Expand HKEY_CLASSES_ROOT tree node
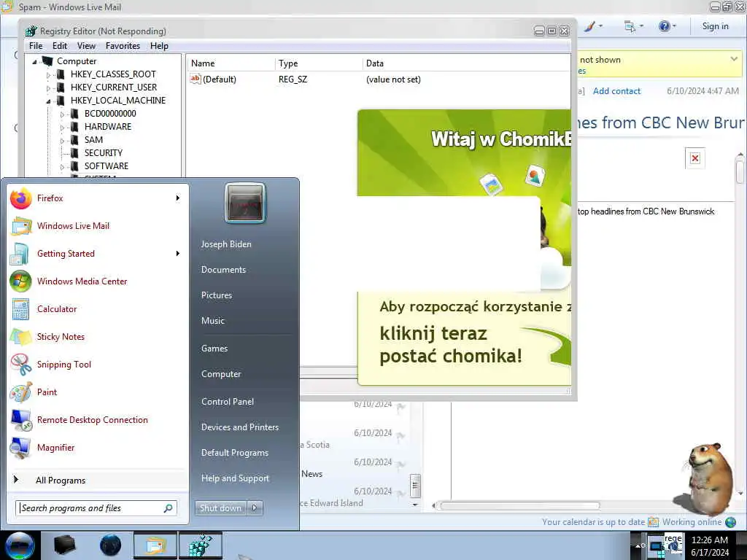747x560 pixels. (x=48, y=75)
